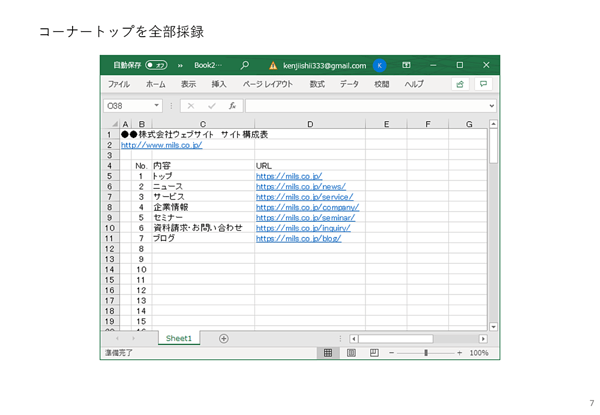600x415 pixels.
Task: Open the mils.co.jp/news/ link
Action: 301,187
